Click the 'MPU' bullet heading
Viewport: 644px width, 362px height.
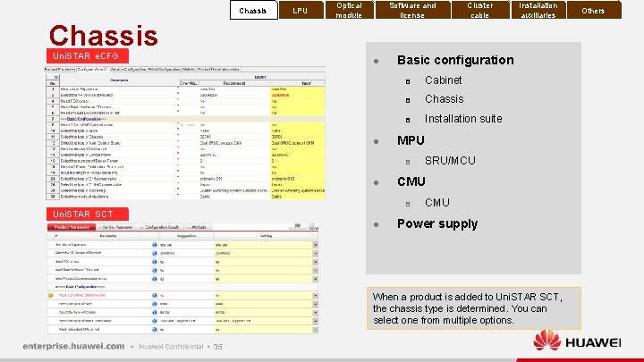(411, 140)
